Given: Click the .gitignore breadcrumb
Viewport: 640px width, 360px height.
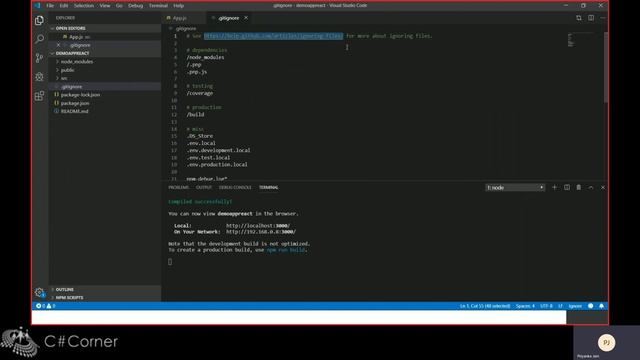Looking at the screenshot, I should tap(186, 29).
